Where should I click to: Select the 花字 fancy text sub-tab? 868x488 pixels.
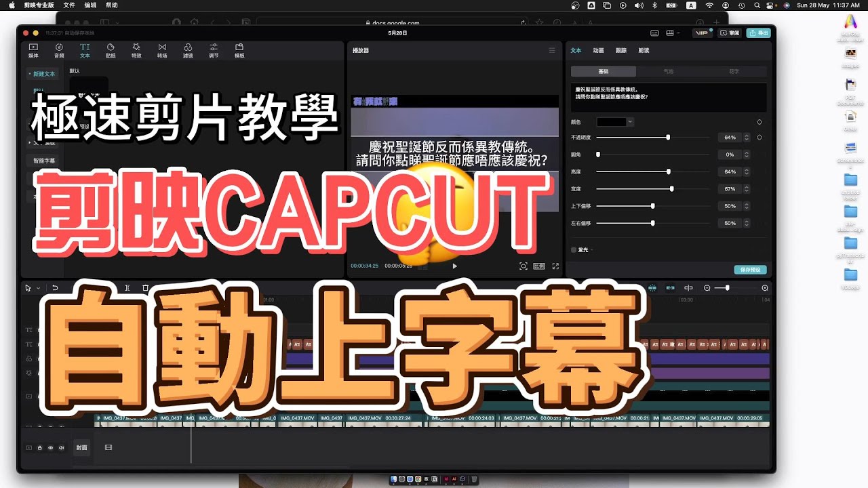[734, 71]
